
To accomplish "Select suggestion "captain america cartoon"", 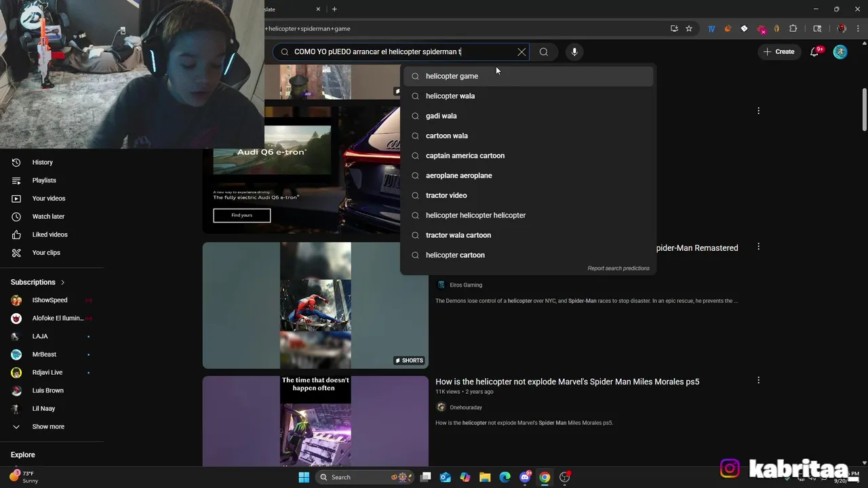I will [528, 155].
